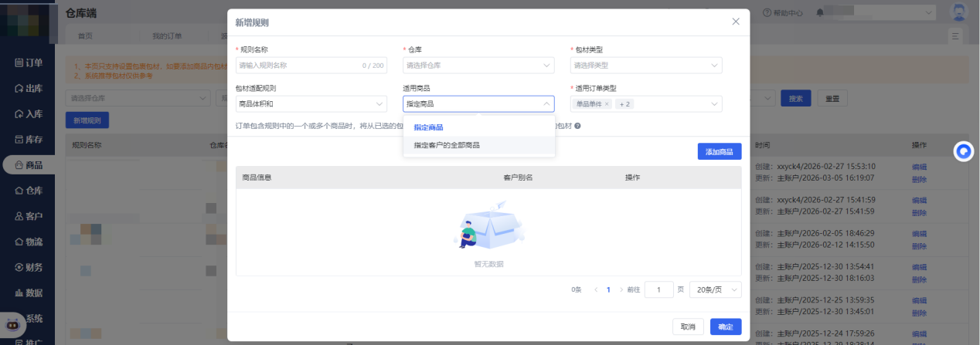Expand the 包材适配规则 dropdown
Image resolution: width=980 pixels, height=345 pixels.
[311, 104]
